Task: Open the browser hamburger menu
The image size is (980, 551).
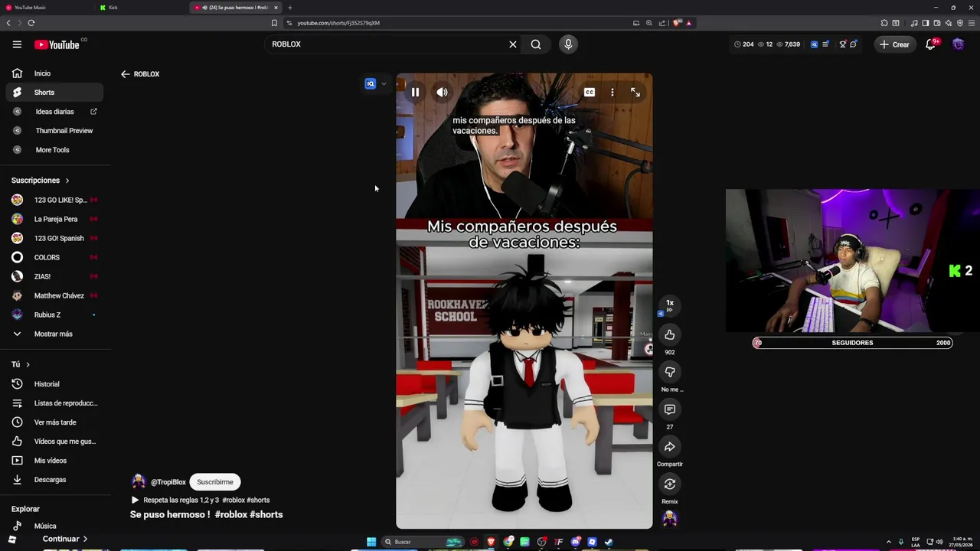Action: 971,23
